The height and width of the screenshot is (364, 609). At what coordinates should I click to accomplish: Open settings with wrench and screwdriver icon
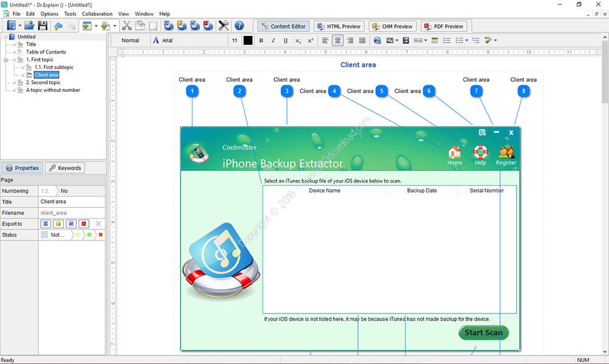[224, 26]
